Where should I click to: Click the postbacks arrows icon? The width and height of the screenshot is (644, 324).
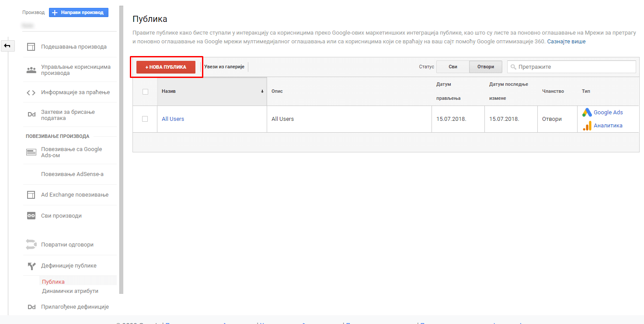[x=31, y=244]
